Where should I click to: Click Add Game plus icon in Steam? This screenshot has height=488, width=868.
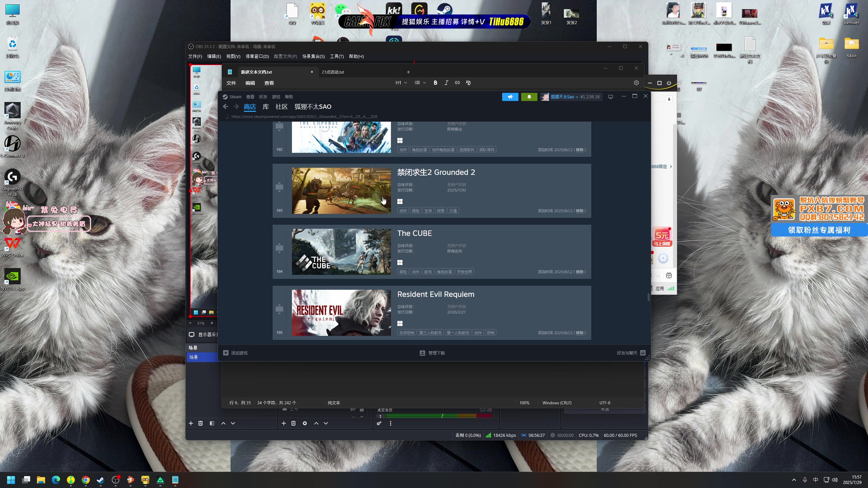[x=226, y=353]
